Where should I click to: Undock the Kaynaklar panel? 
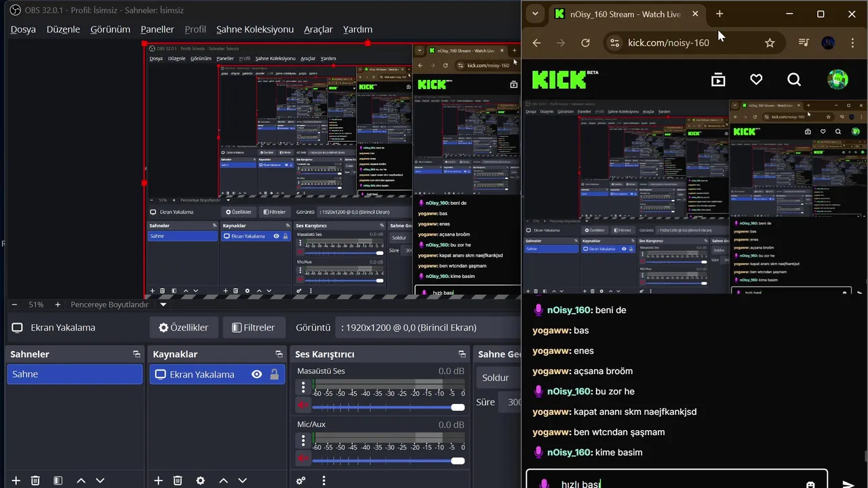pyautogui.click(x=279, y=354)
